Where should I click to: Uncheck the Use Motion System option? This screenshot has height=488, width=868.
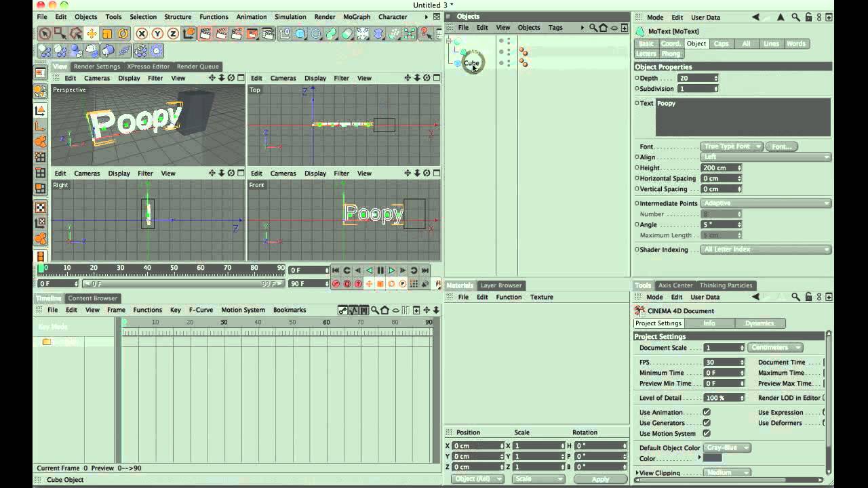[707, 434]
